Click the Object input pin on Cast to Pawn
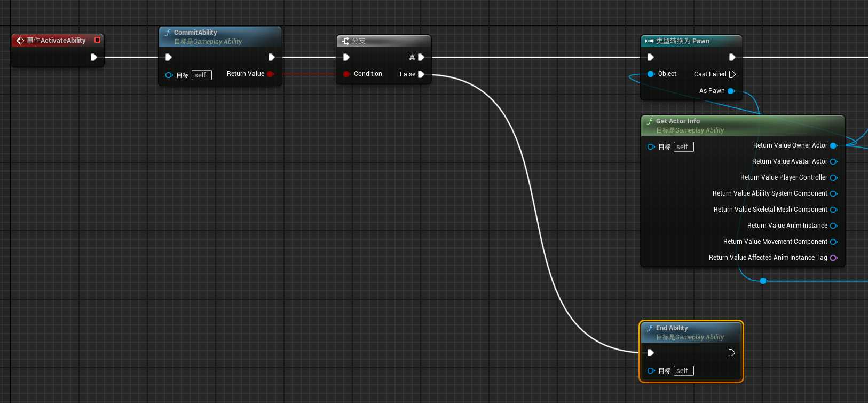Viewport: 868px width, 403px height. (x=651, y=74)
